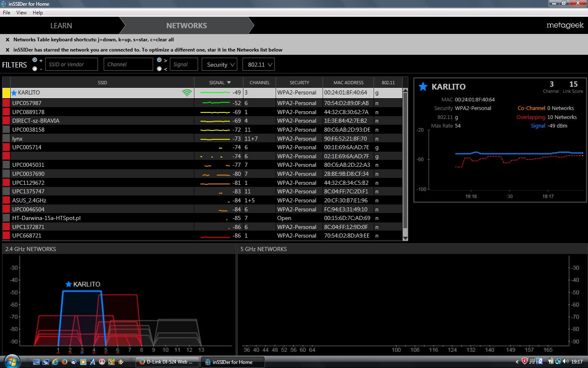This screenshot has width=588, height=368.
Task: Click the large star icon in the KARLITO details panel
Action: (x=423, y=86)
